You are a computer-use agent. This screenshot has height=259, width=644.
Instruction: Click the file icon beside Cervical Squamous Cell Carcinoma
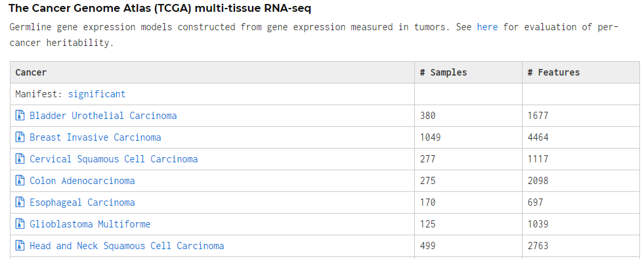click(x=20, y=159)
